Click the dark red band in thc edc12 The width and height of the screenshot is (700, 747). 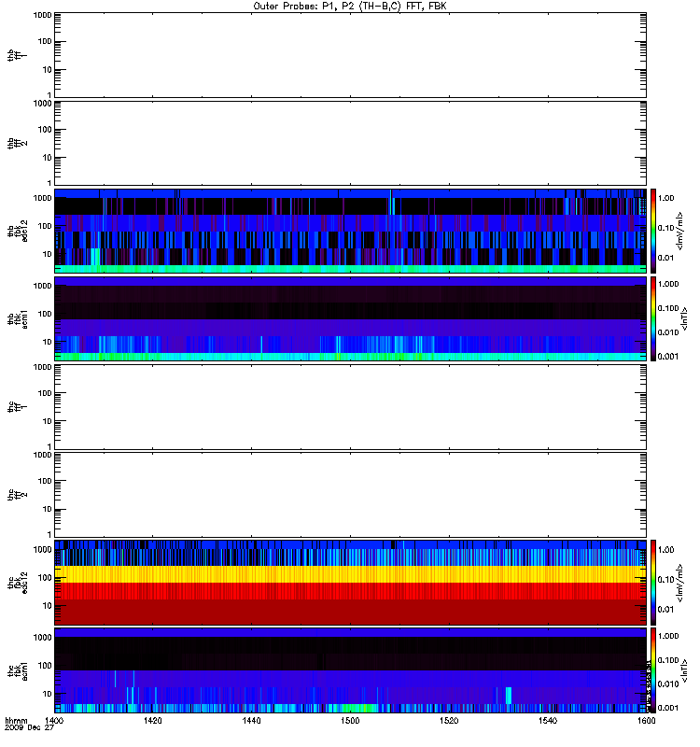coord(351,613)
